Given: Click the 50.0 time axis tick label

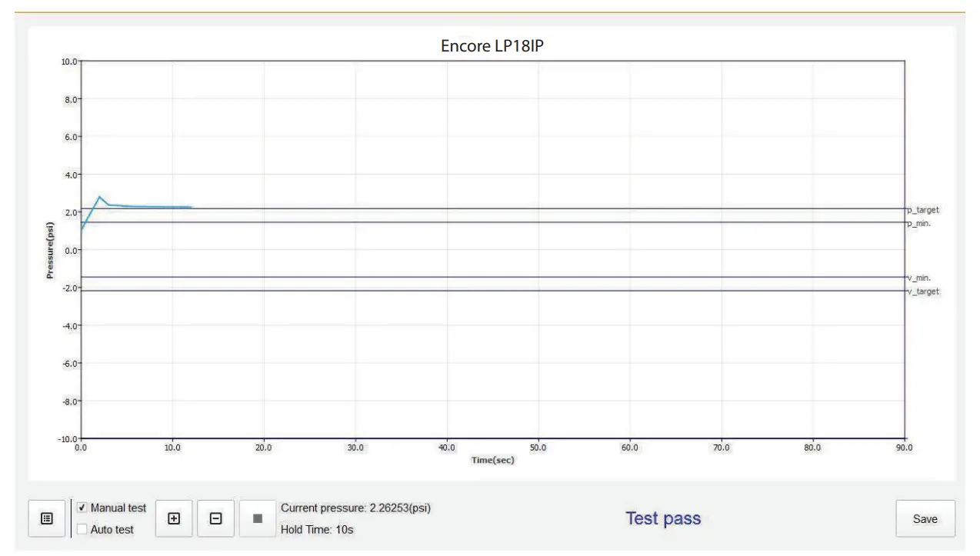Looking at the screenshot, I should click(538, 448).
